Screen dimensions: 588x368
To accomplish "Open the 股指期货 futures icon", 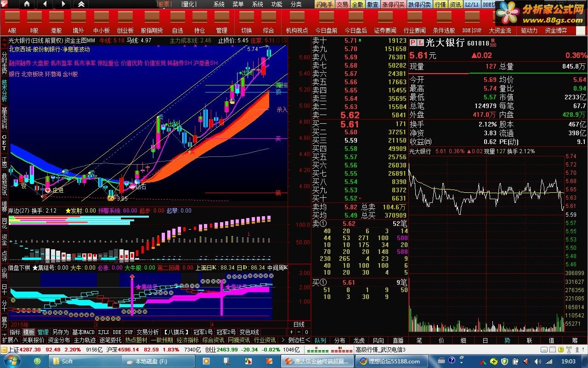I will [152, 22].
